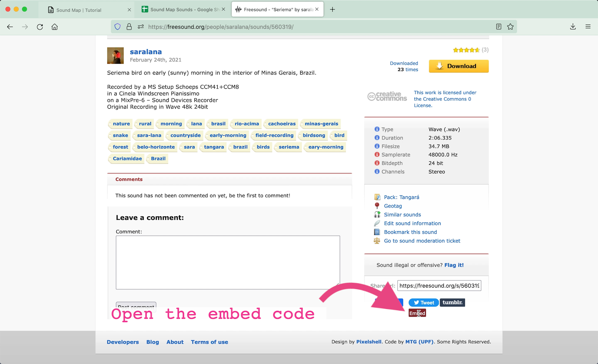Toggle reader view in the address bar
This screenshot has width=598, height=364.
[499, 27]
